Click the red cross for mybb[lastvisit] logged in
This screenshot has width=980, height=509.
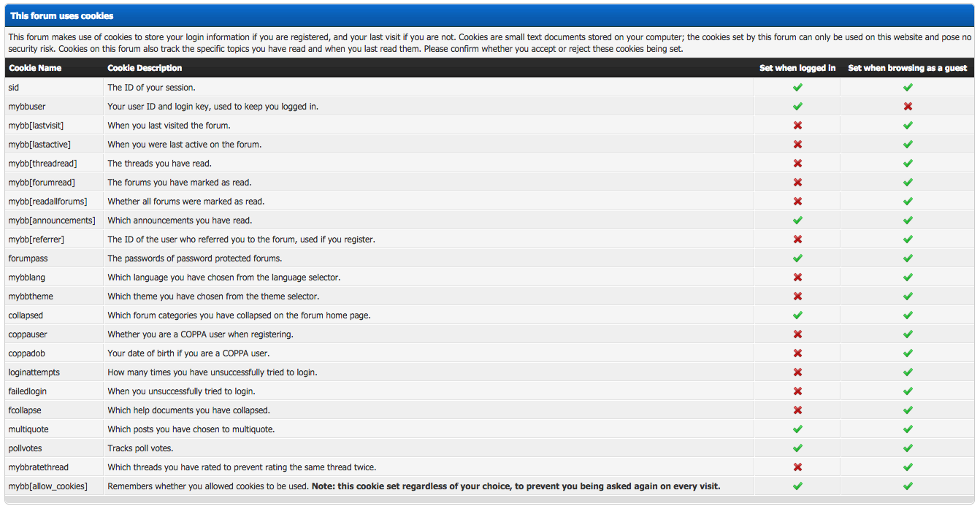click(797, 126)
